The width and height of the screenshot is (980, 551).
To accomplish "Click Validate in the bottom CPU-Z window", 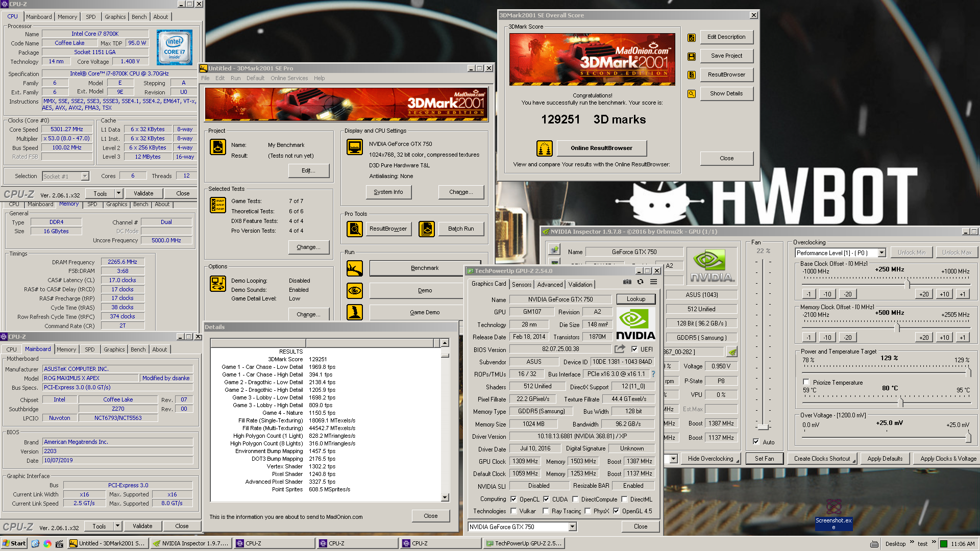I will point(142,526).
